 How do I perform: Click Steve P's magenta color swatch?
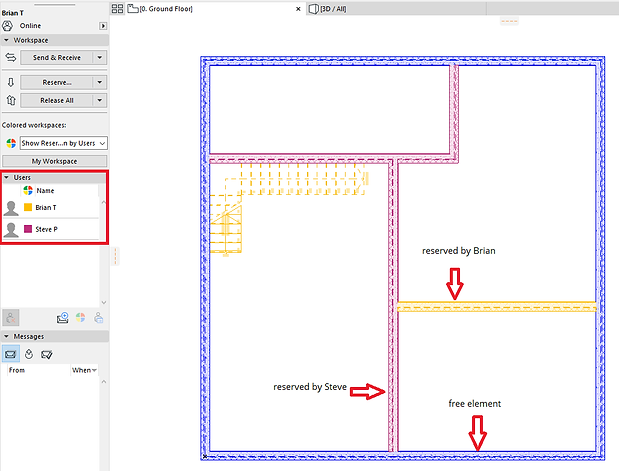coord(28,229)
